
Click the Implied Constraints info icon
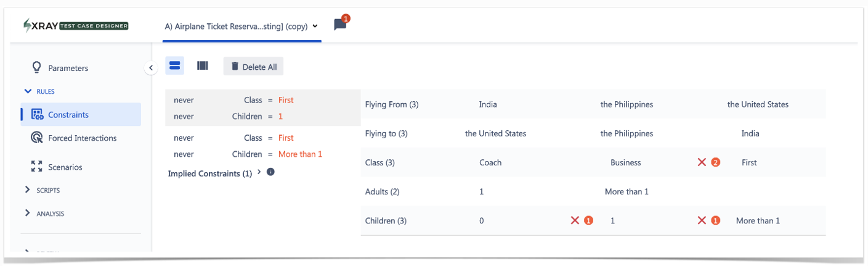[270, 172]
